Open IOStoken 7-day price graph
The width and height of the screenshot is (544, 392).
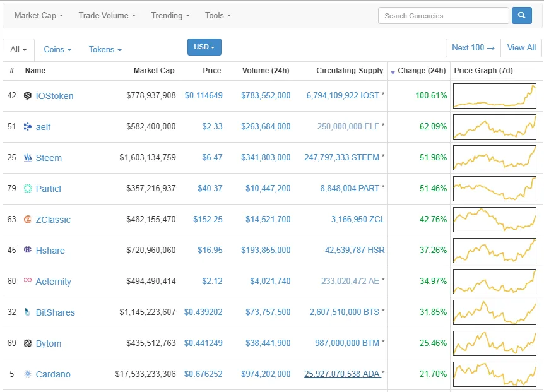(495, 96)
